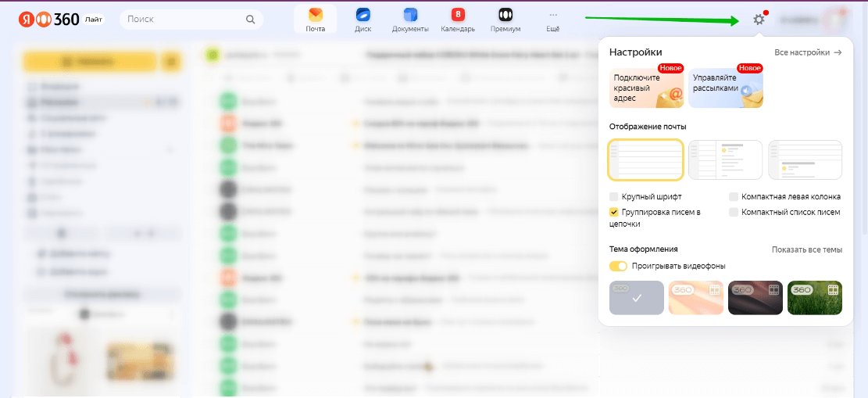Open the Управляйте рассылками card
The height and width of the screenshot is (398, 868).
coord(726,88)
